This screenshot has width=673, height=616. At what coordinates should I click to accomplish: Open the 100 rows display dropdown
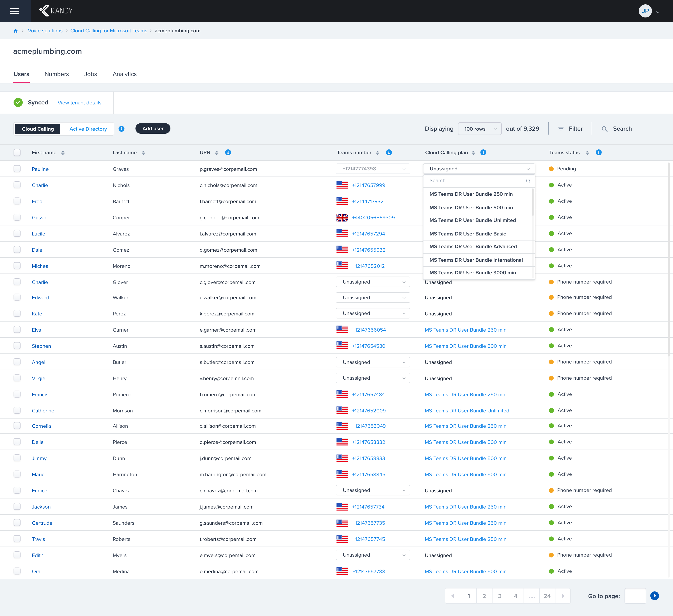(479, 129)
